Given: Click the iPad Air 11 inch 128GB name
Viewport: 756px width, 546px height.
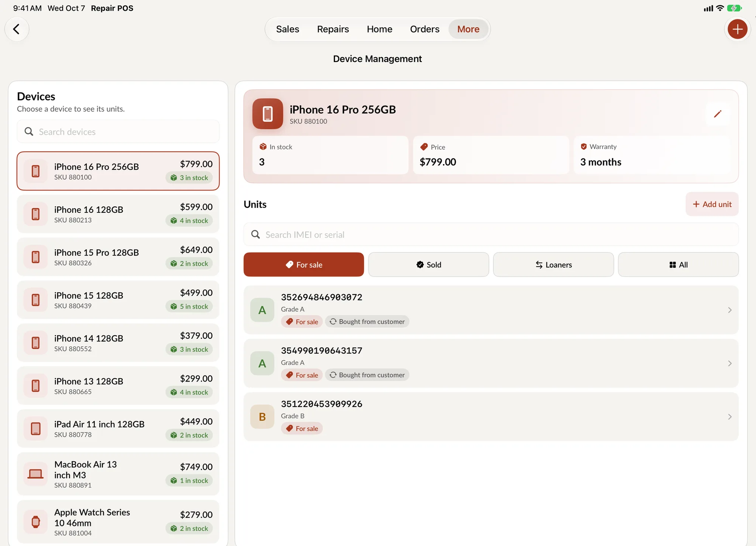Looking at the screenshot, I should [x=99, y=424].
